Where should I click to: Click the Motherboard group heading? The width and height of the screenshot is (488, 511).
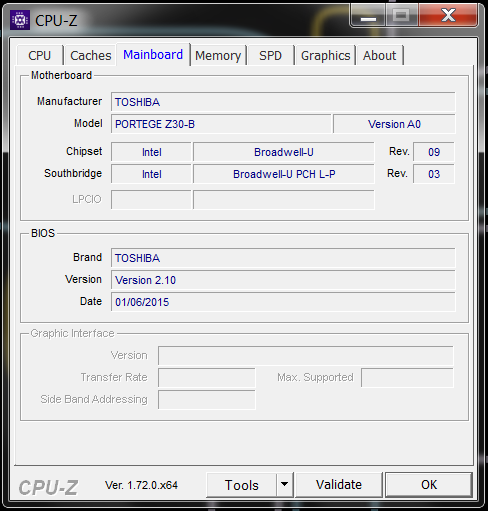(x=61, y=75)
